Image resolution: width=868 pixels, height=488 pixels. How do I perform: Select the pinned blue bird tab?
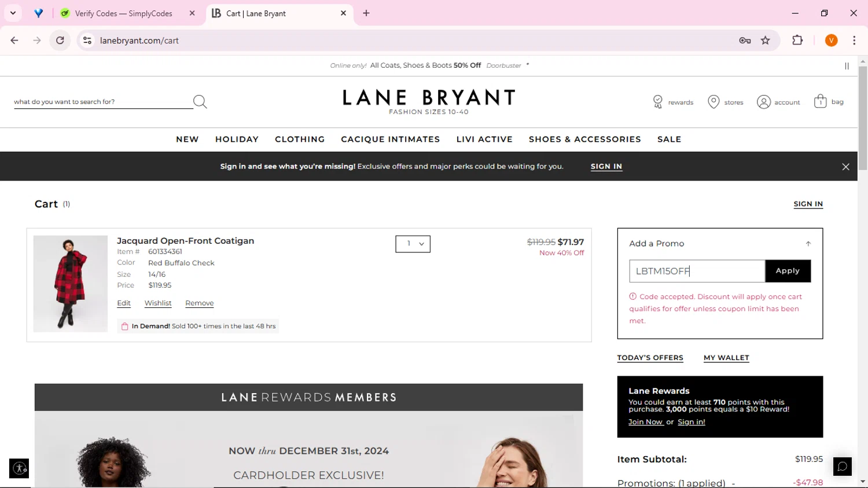tap(39, 13)
